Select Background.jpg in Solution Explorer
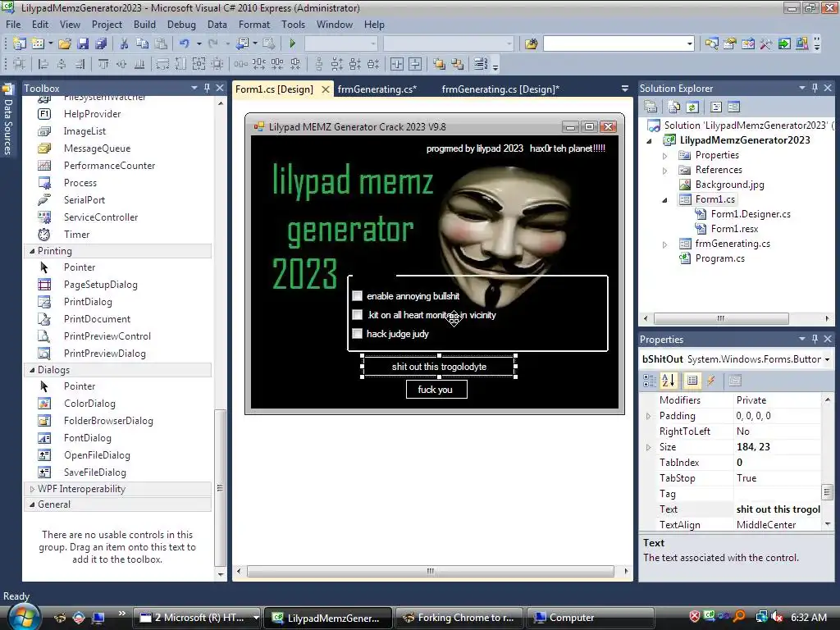 (x=729, y=185)
